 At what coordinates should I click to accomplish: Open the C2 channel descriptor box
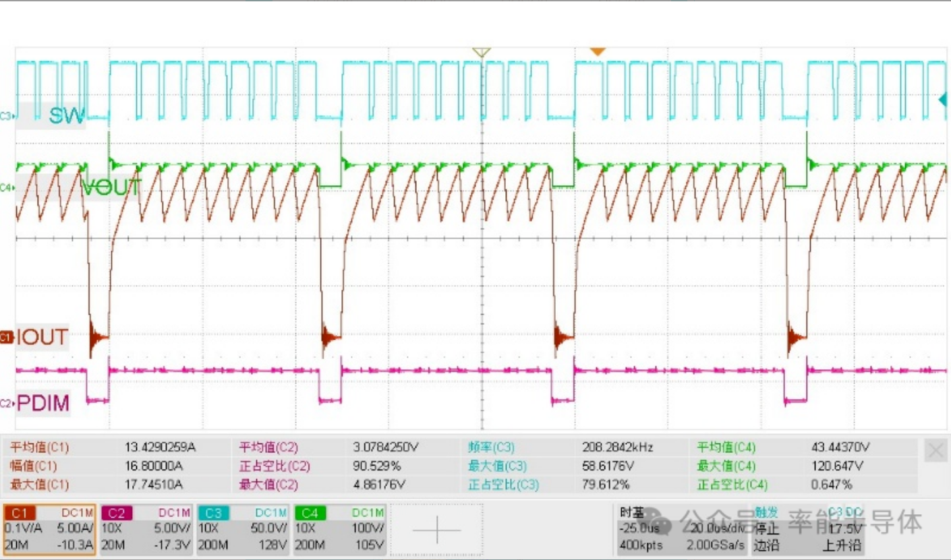point(146,528)
